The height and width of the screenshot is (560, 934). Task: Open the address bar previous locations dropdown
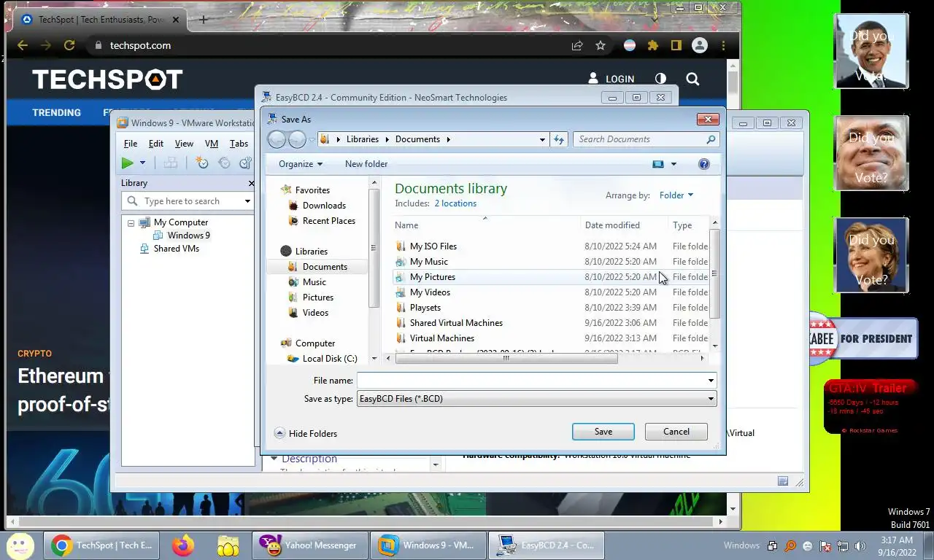click(542, 139)
